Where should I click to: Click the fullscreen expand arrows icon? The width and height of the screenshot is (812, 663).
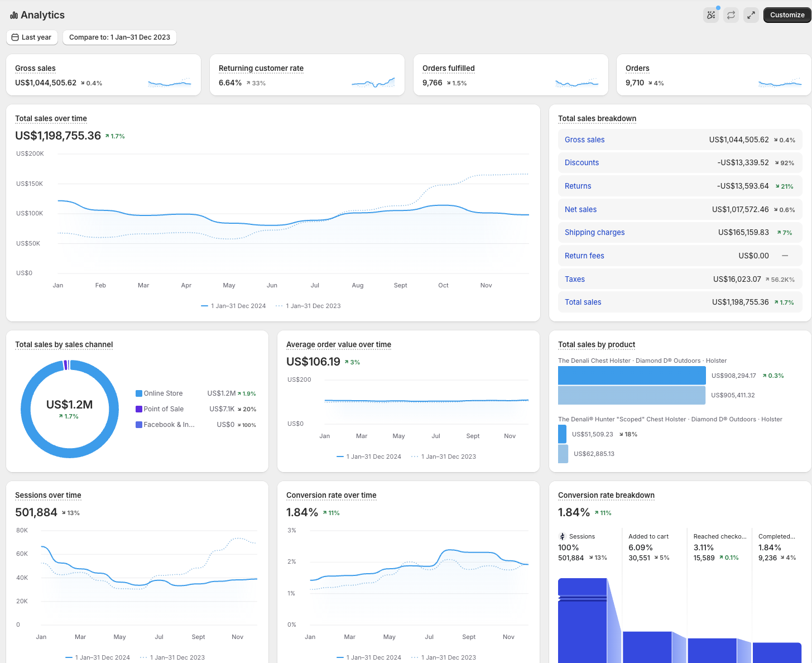click(751, 15)
